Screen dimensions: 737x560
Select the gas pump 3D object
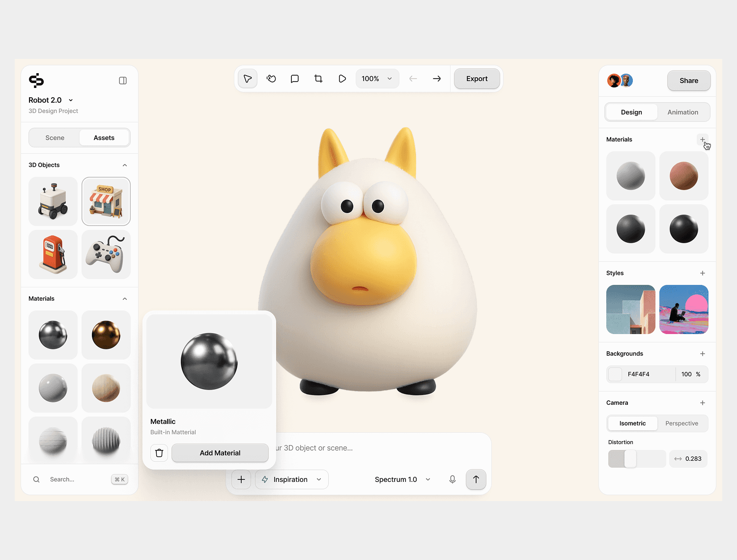pyautogui.click(x=53, y=254)
